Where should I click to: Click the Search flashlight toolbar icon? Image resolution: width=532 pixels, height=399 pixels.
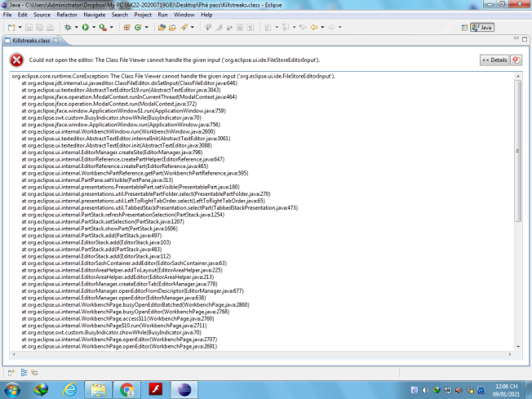[x=184, y=28]
